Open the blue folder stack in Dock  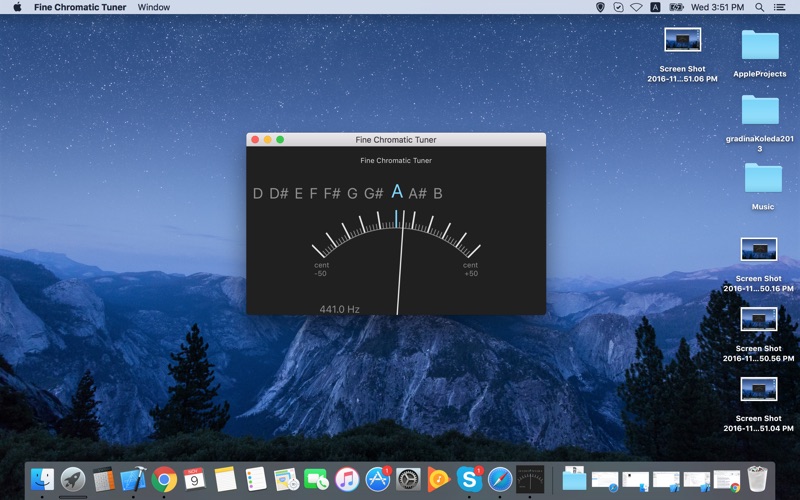(x=574, y=479)
